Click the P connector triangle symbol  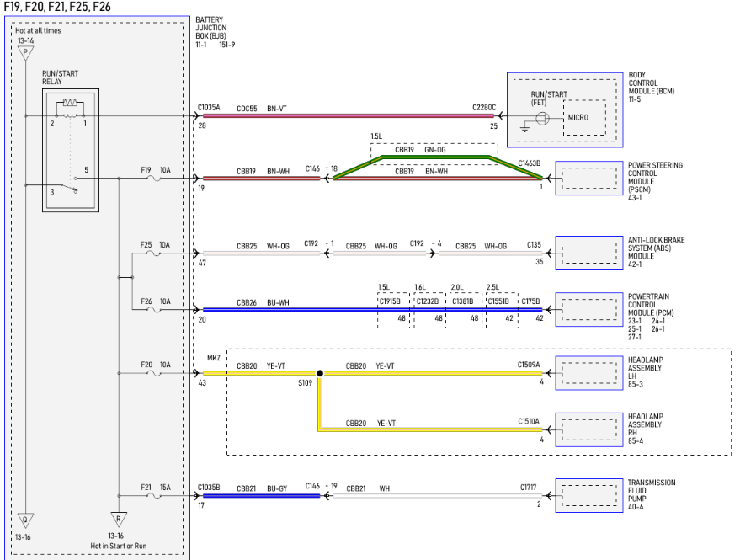(25, 53)
